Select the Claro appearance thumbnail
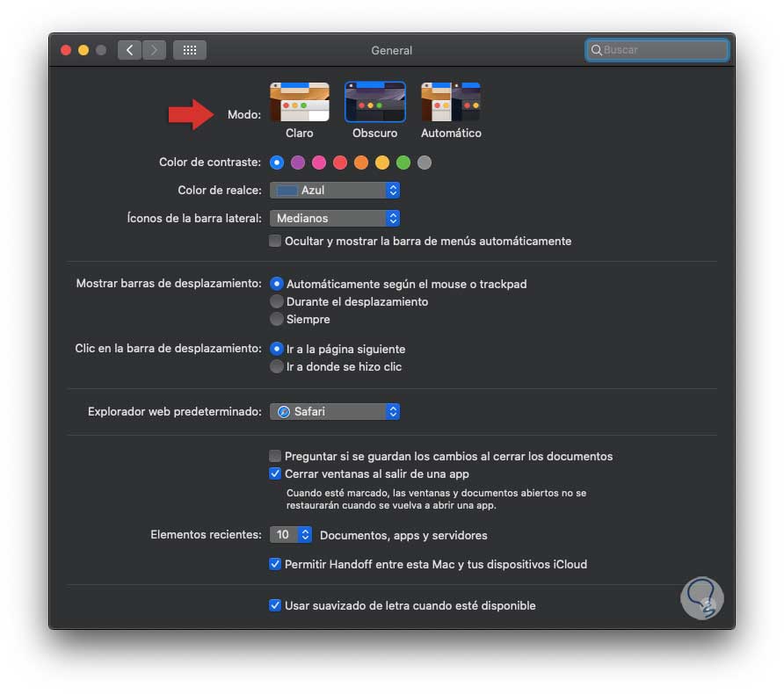784x694 pixels. [300, 102]
